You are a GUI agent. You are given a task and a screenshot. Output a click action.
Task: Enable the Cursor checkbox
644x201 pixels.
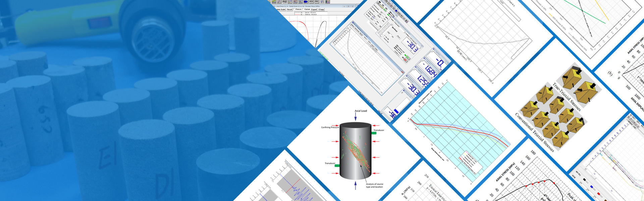tap(303, 9)
